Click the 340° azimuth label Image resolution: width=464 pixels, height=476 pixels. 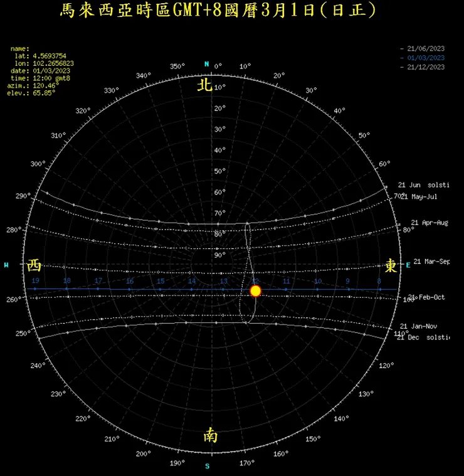point(143,76)
